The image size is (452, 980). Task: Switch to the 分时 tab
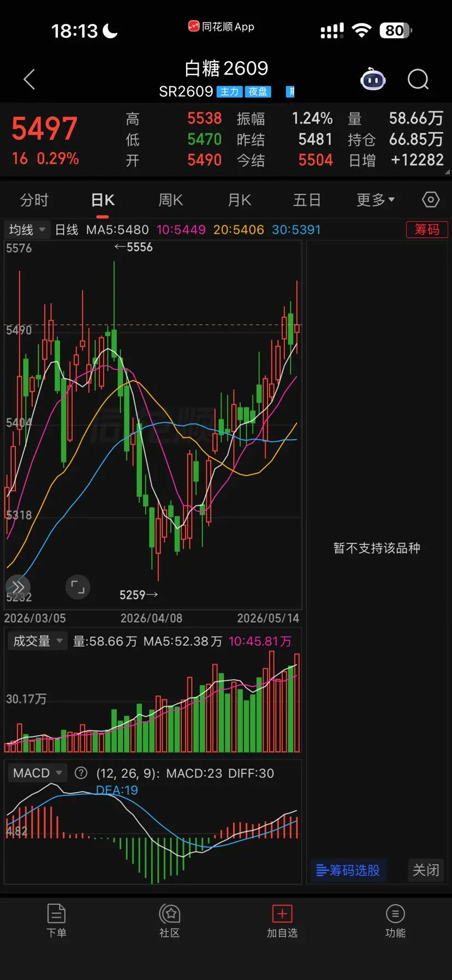34,200
